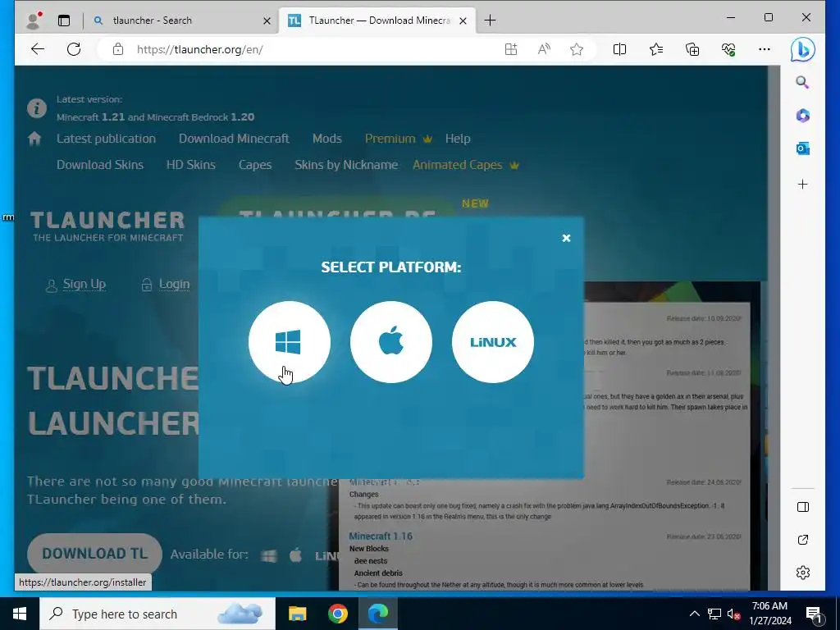
Task: Choose the Windows platform in the dialog
Action: tap(290, 342)
